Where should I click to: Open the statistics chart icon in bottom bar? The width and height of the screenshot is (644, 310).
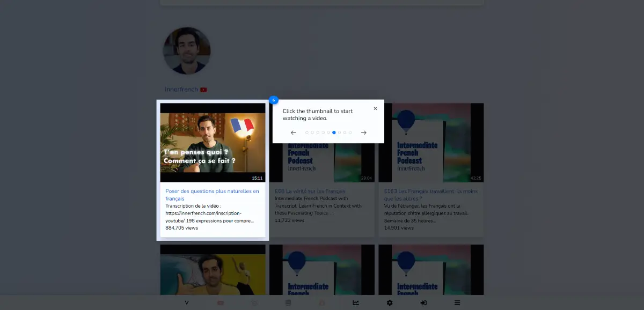356,303
